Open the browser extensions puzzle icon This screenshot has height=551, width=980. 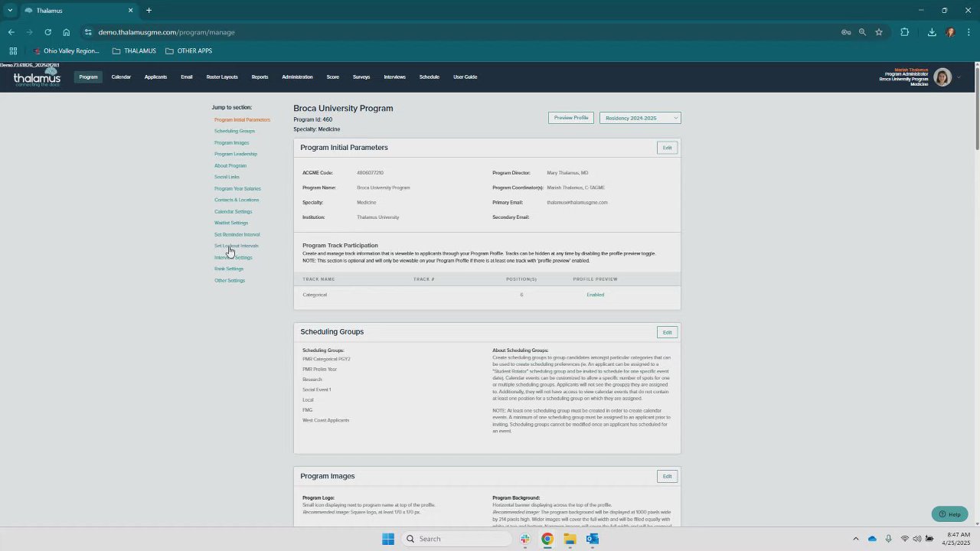[x=904, y=32]
